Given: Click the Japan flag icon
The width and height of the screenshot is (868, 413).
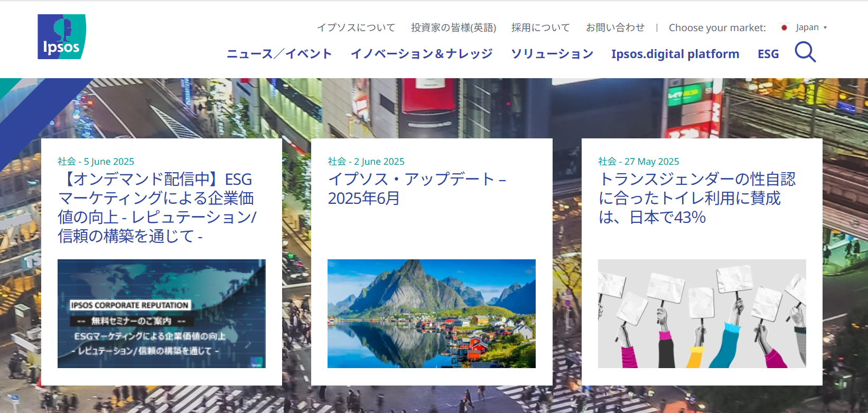Looking at the screenshot, I should tap(784, 27).
